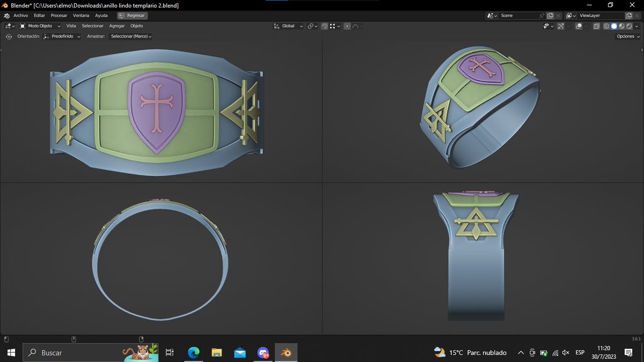Toggle the snap magnet icon
This screenshot has width=644, height=362.
tap(325, 26)
